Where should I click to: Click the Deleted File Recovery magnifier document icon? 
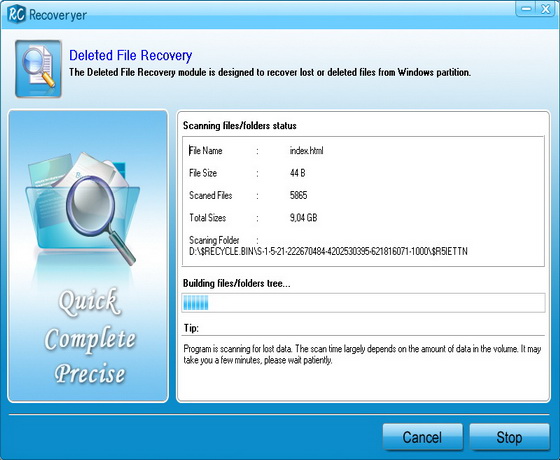point(38,69)
